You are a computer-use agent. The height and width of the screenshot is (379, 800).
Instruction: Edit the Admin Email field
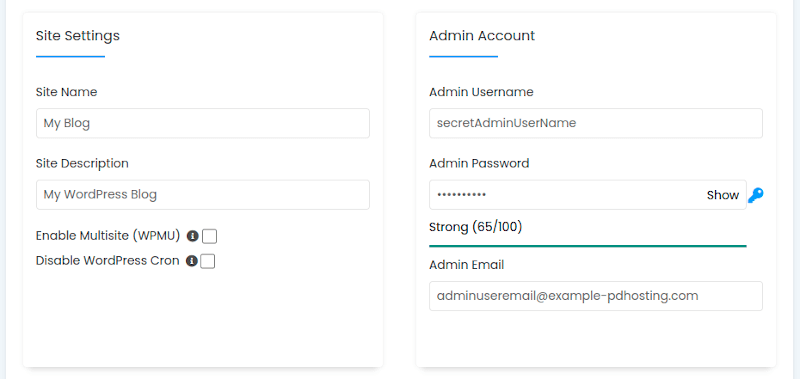[595, 296]
